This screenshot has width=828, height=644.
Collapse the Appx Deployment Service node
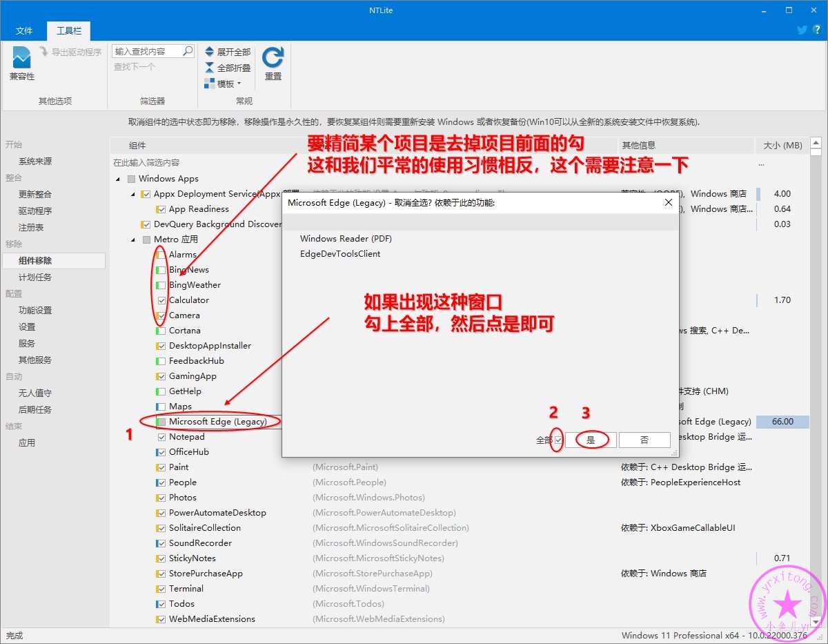pos(134,194)
